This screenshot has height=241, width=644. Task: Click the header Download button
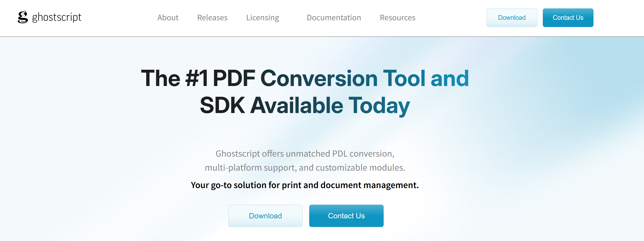(x=512, y=18)
